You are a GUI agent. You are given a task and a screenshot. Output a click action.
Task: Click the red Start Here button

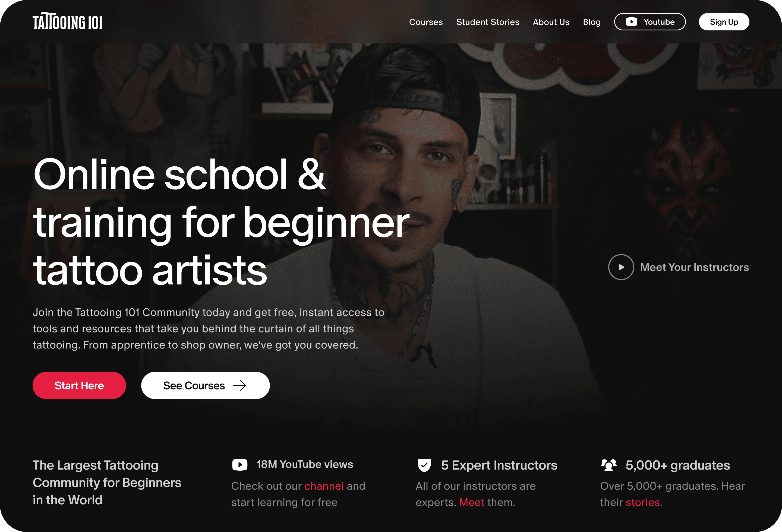point(79,385)
